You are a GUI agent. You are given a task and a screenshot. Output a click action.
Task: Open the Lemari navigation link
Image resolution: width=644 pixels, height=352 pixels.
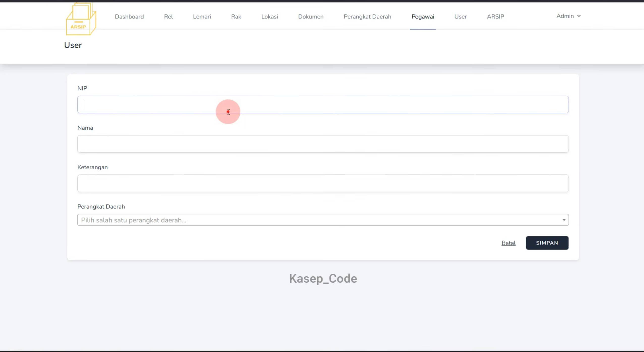pyautogui.click(x=202, y=17)
